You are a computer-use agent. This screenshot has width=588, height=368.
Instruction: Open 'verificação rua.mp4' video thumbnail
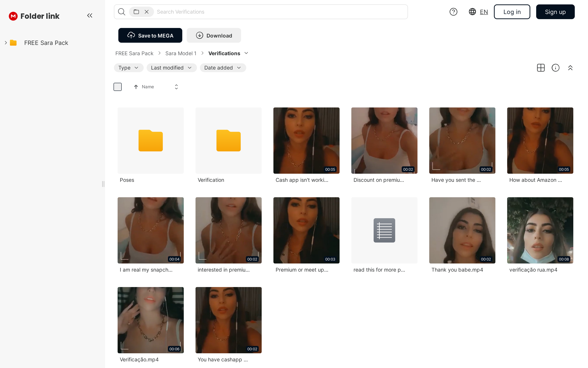540,230
